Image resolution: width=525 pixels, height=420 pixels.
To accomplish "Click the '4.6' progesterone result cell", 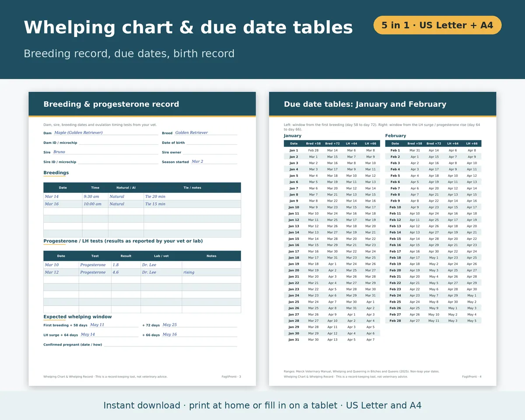I will pyautogui.click(x=126, y=272).
